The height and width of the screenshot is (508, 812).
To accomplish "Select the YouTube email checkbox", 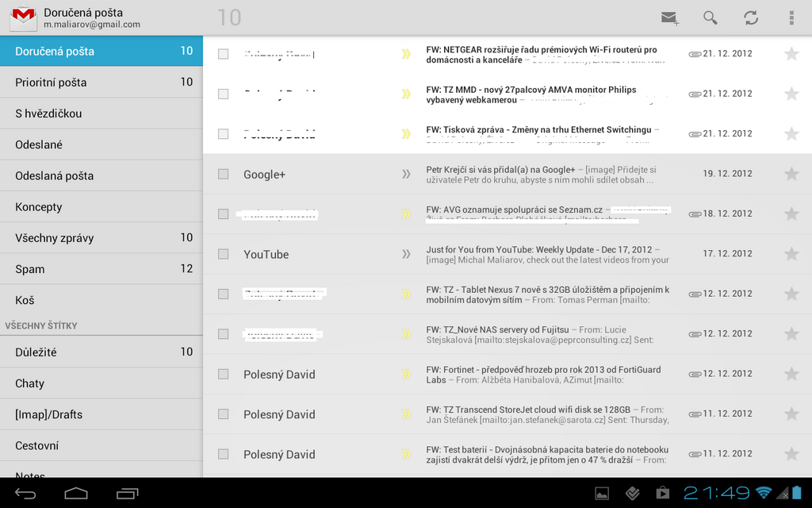I will click(x=223, y=254).
